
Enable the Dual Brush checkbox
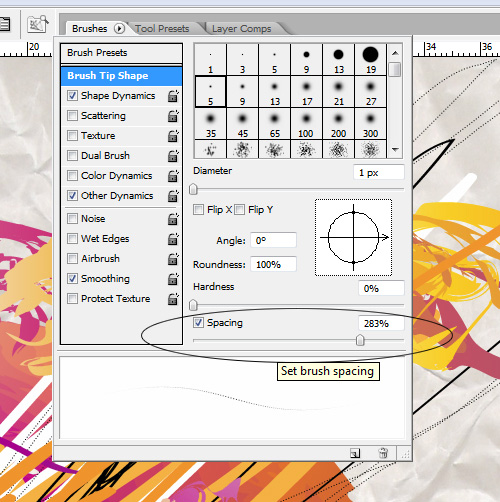pyautogui.click(x=72, y=156)
